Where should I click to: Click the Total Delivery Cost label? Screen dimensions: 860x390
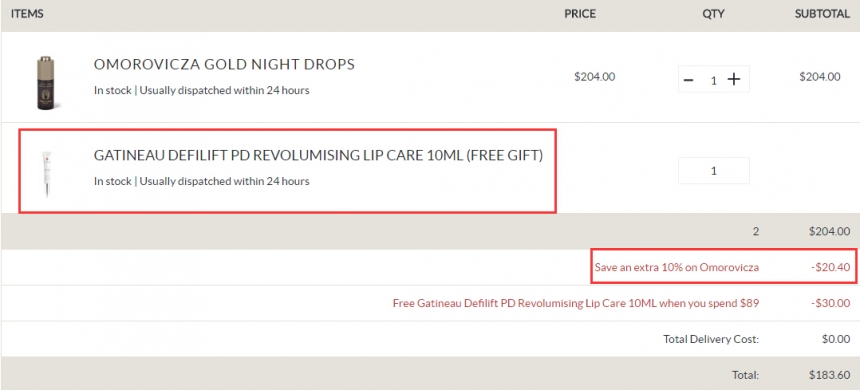coord(711,339)
